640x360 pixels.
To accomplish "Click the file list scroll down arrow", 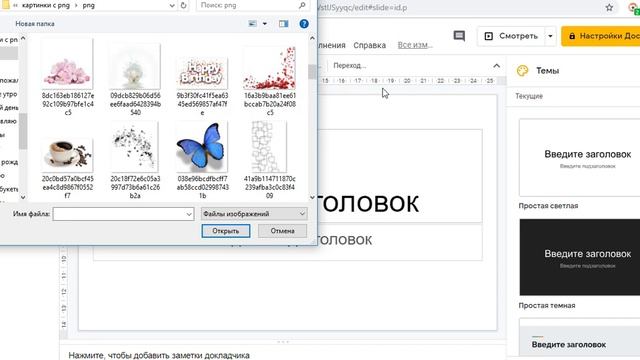I will [312, 198].
